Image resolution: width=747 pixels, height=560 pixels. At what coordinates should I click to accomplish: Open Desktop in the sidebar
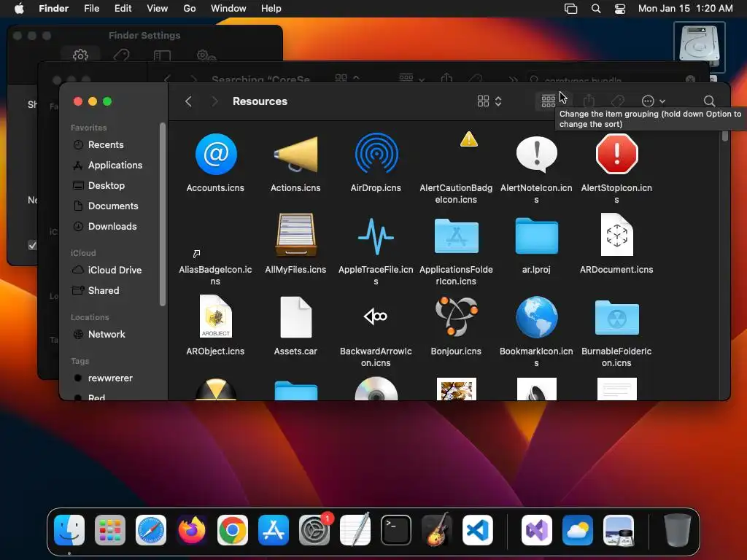(x=107, y=186)
